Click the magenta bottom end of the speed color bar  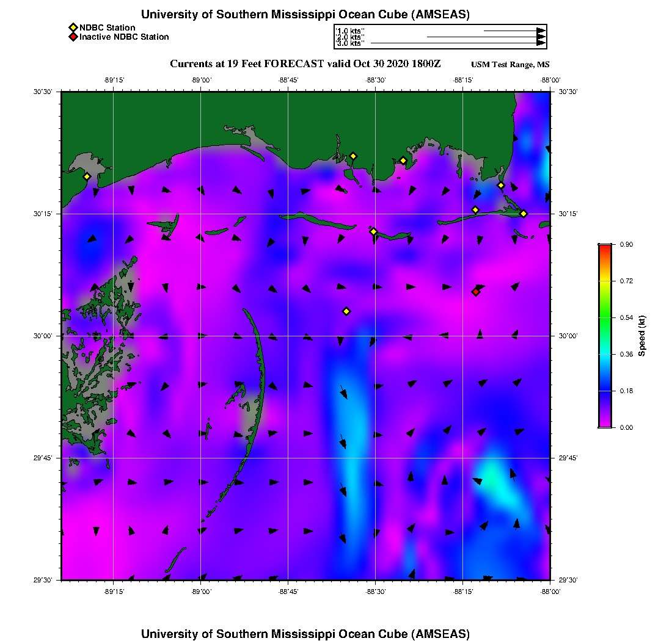point(605,424)
